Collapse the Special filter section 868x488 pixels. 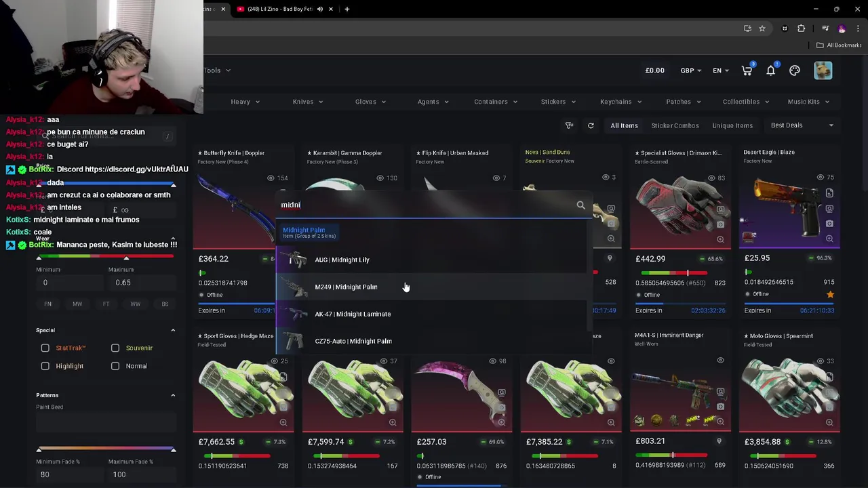click(x=173, y=330)
